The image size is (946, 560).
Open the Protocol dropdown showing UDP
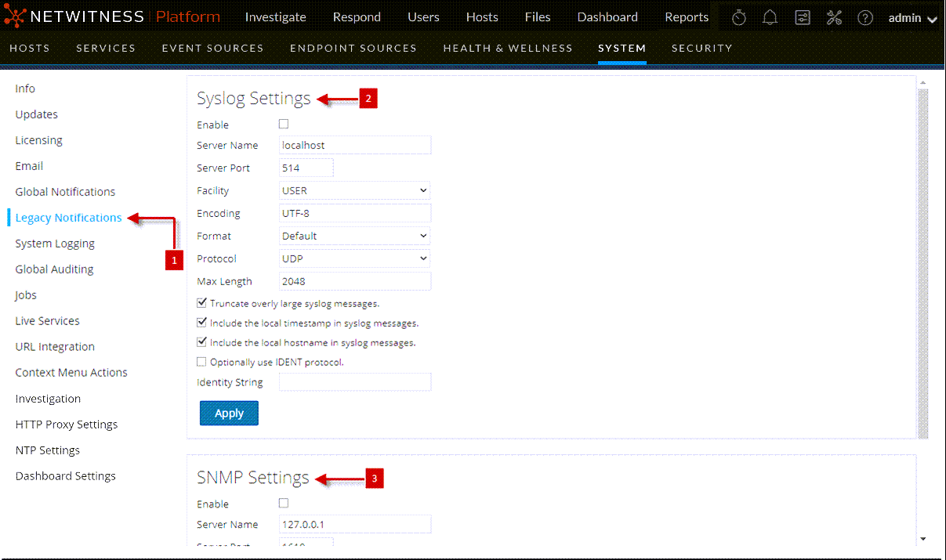pyautogui.click(x=355, y=258)
